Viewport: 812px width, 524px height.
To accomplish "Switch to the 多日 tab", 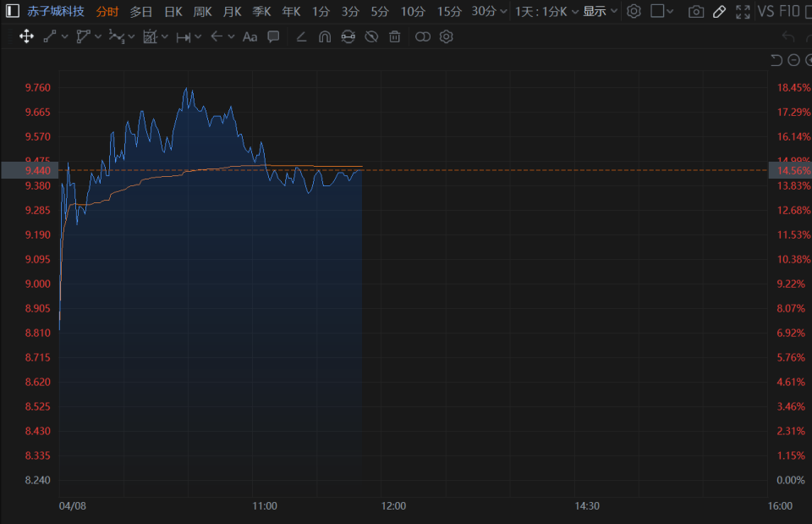I will point(141,11).
